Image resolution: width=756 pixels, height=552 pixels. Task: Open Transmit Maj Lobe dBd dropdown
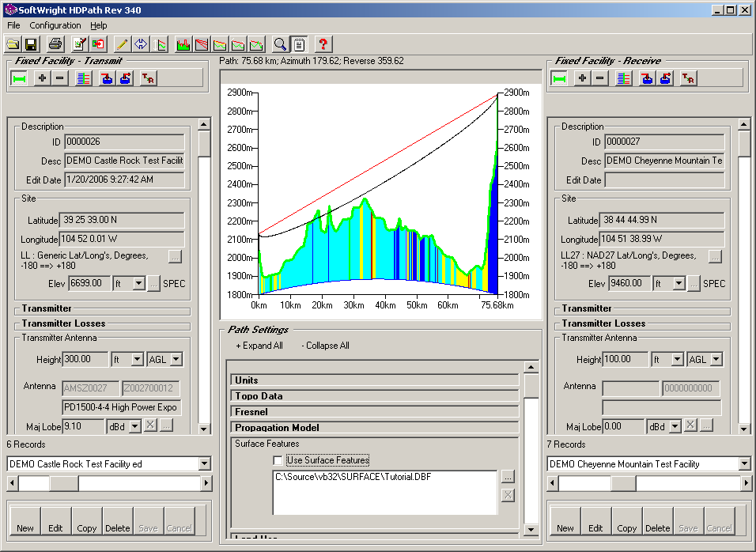click(135, 426)
